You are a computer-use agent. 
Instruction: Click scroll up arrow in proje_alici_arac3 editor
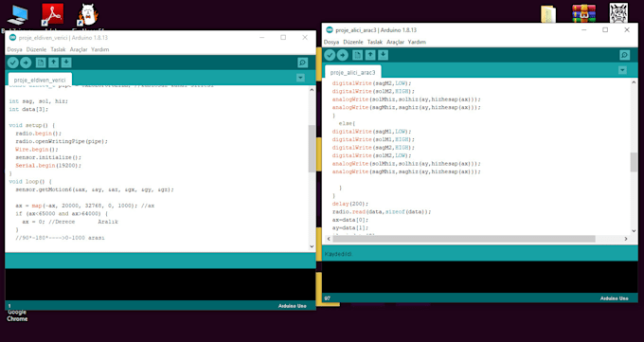(634, 82)
